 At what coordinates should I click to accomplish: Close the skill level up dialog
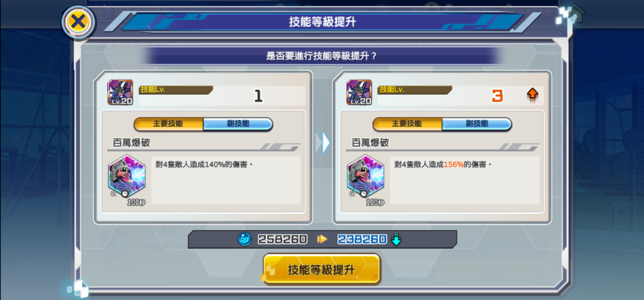coord(78,22)
